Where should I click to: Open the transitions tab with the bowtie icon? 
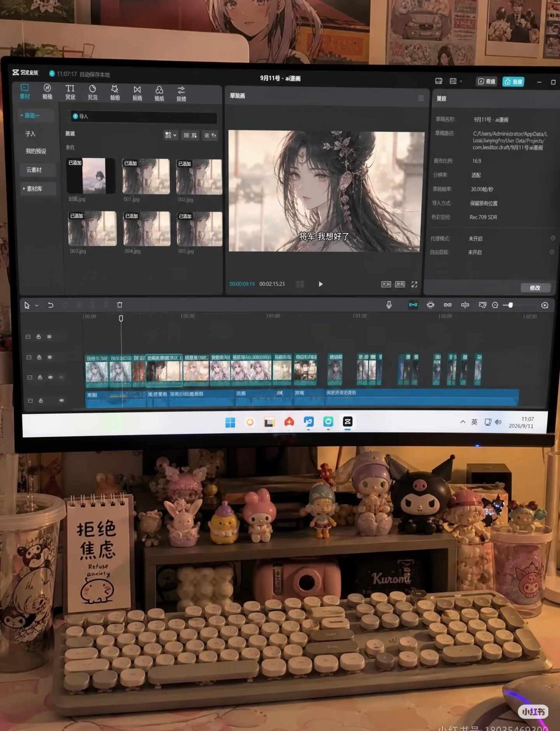pyautogui.click(x=137, y=93)
